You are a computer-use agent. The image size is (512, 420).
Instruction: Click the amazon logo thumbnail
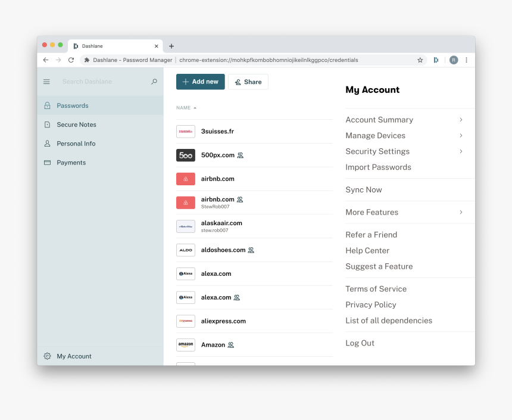[186, 345]
